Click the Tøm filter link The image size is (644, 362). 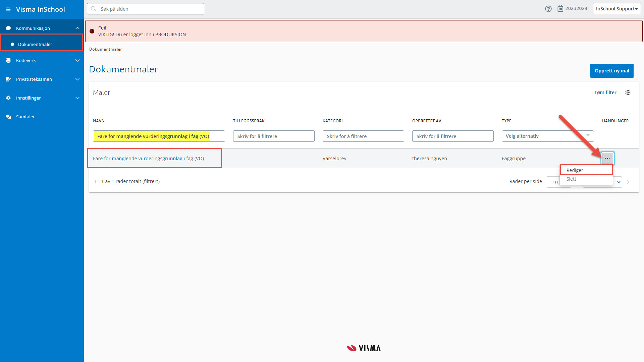click(x=605, y=93)
